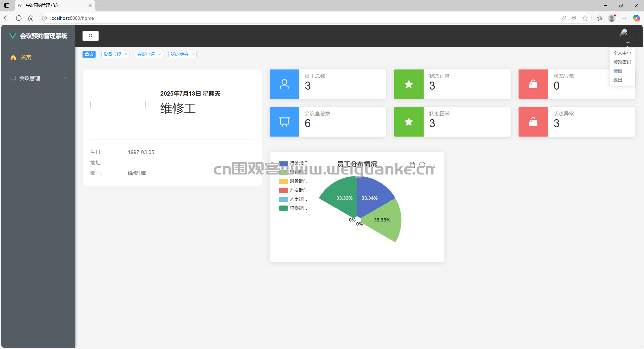Close the 会议申请 tab
644x349 pixels.
[160, 54]
